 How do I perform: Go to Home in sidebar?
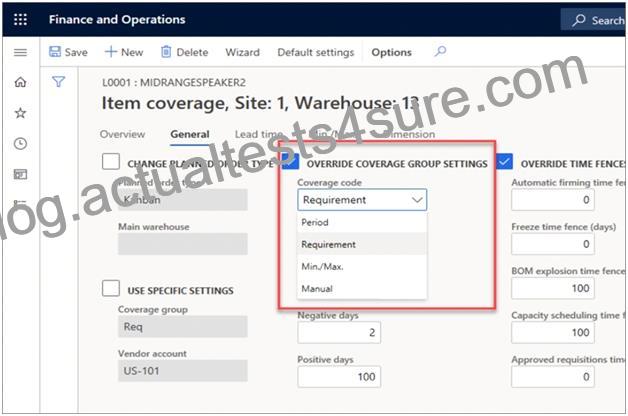click(20, 82)
